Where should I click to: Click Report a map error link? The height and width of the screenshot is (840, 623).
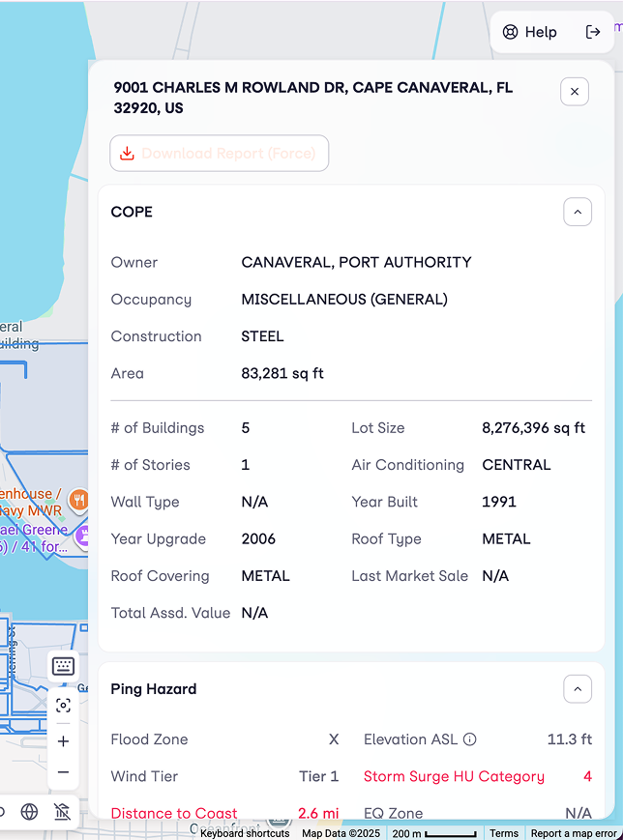pyautogui.click(x=574, y=833)
